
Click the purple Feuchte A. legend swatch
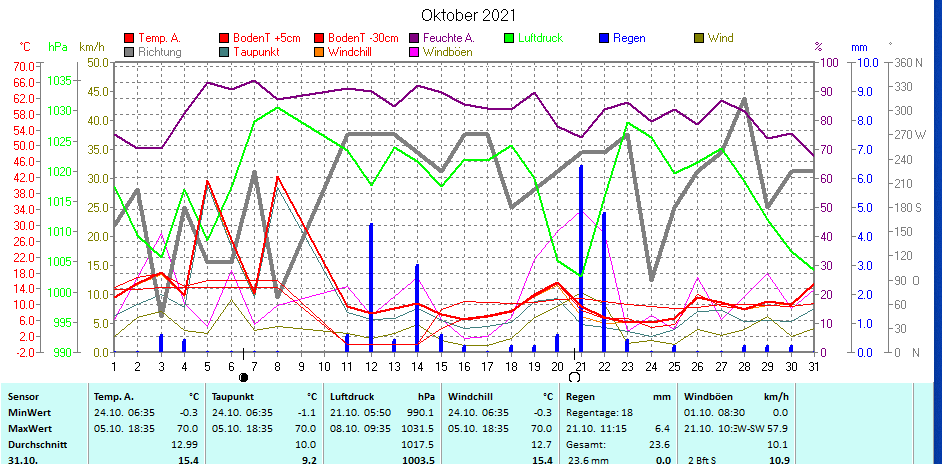[413, 38]
